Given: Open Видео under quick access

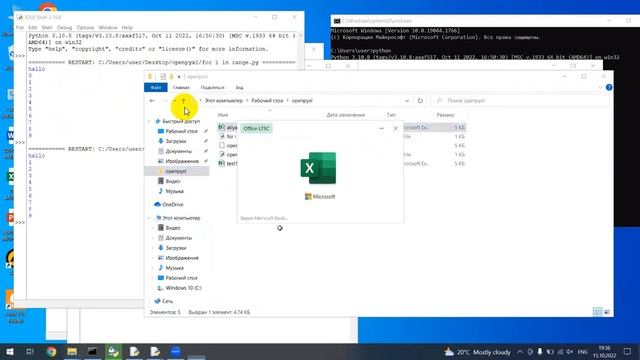Looking at the screenshot, I should coord(173,181).
